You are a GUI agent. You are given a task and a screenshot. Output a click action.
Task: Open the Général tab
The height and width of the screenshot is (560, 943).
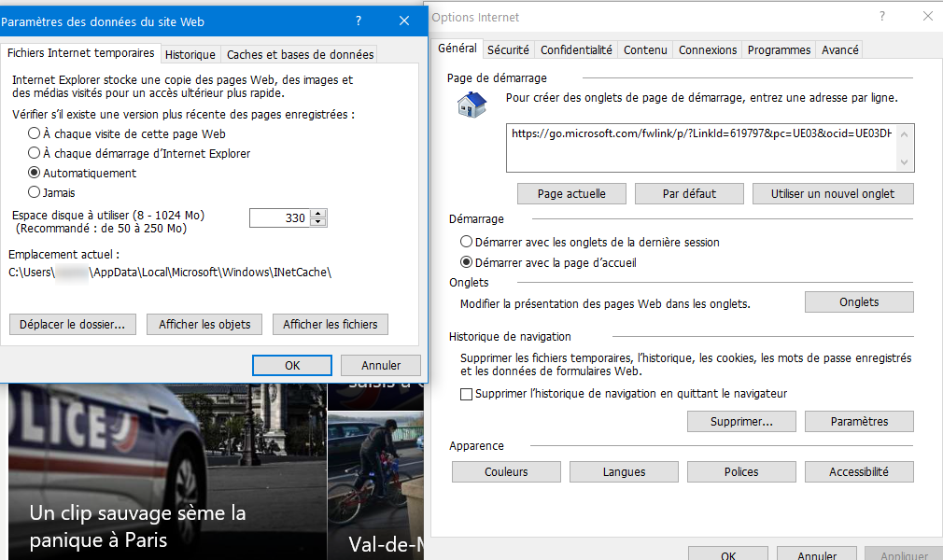(x=457, y=49)
